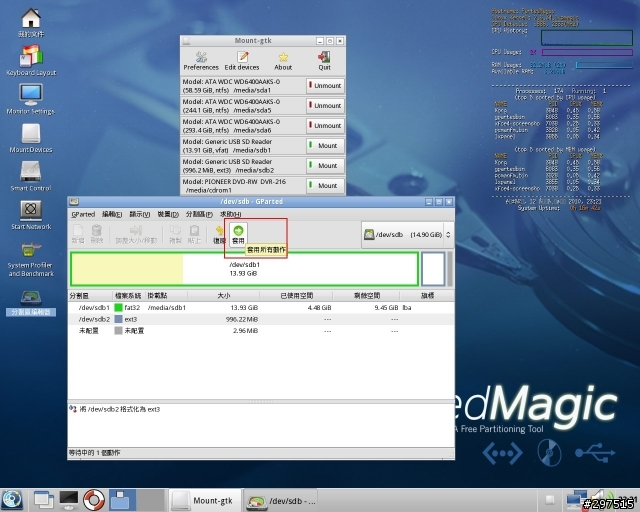Image resolution: width=640 pixels, height=512 pixels.
Task: Click Edit devices icon in Mount-gtk
Action: (x=242, y=57)
